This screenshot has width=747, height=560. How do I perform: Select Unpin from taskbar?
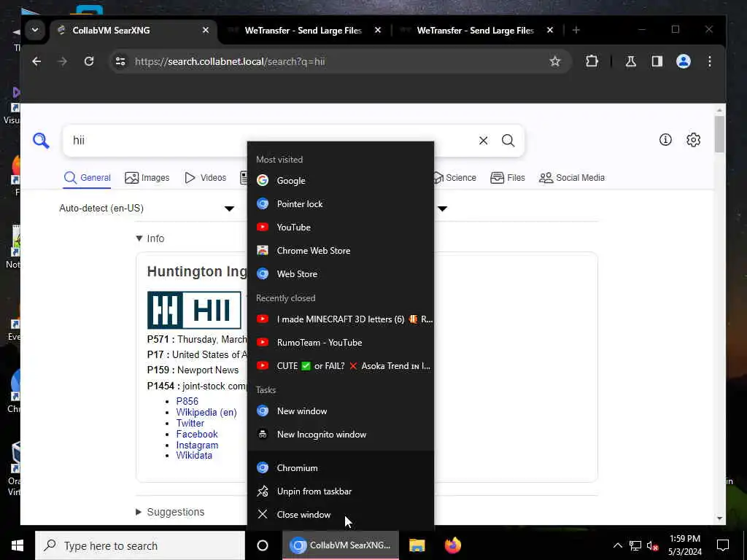341,491
